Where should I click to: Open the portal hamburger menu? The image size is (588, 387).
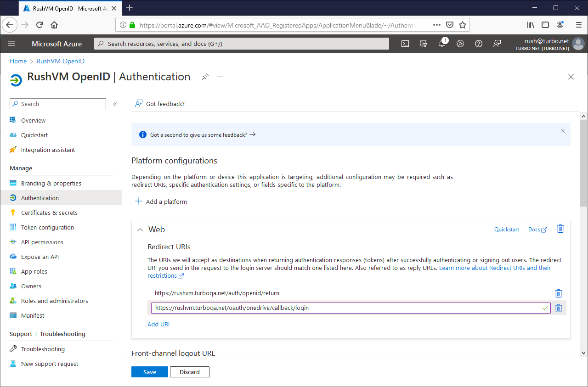pyautogui.click(x=11, y=44)
